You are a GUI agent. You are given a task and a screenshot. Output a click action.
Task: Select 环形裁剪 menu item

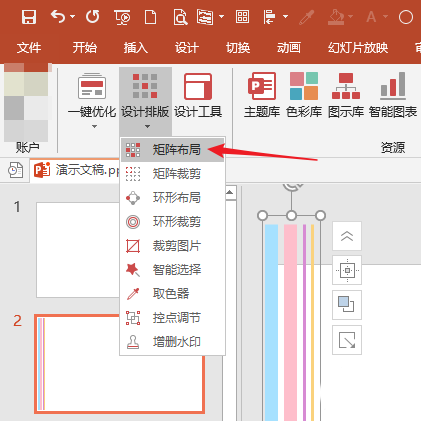172,222
